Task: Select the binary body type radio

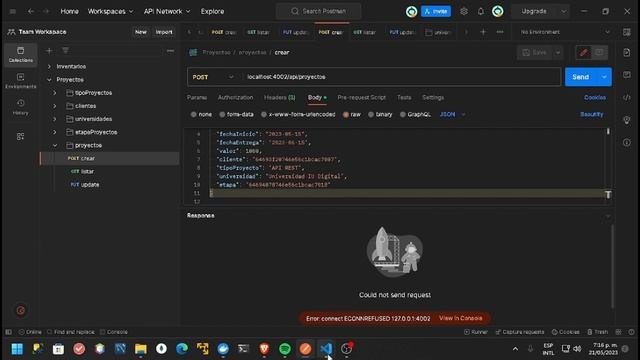Action: point(371,114)
